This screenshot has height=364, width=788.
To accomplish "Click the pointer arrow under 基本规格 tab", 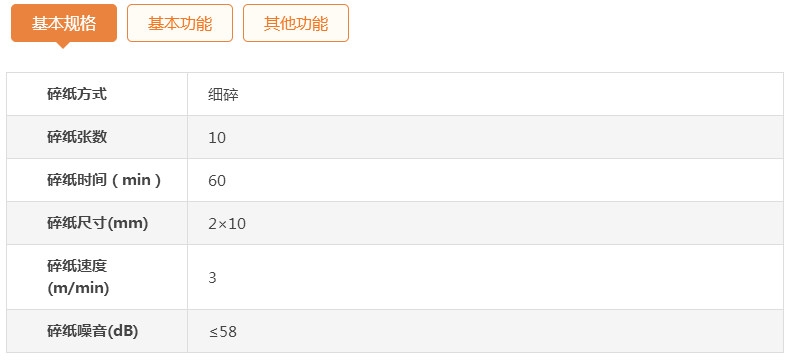I will click(63, 45).
